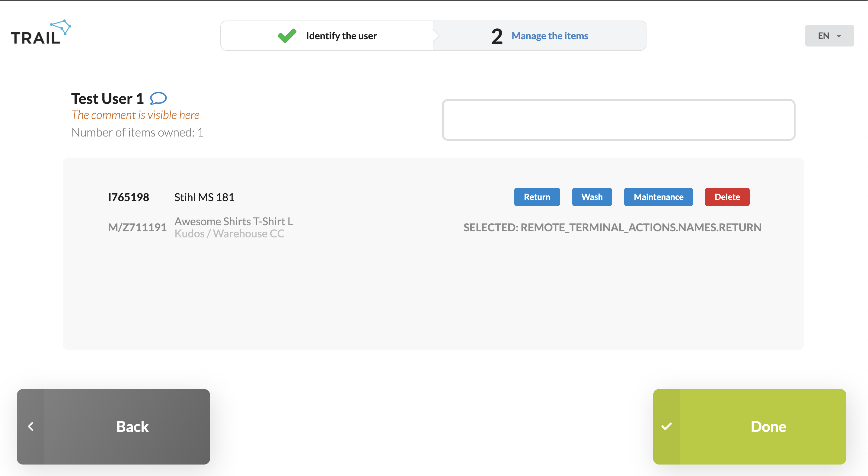Open the user comment speech bubble icon
The height and width of the screenshot is (476, 868).
[x=158, y=98]
